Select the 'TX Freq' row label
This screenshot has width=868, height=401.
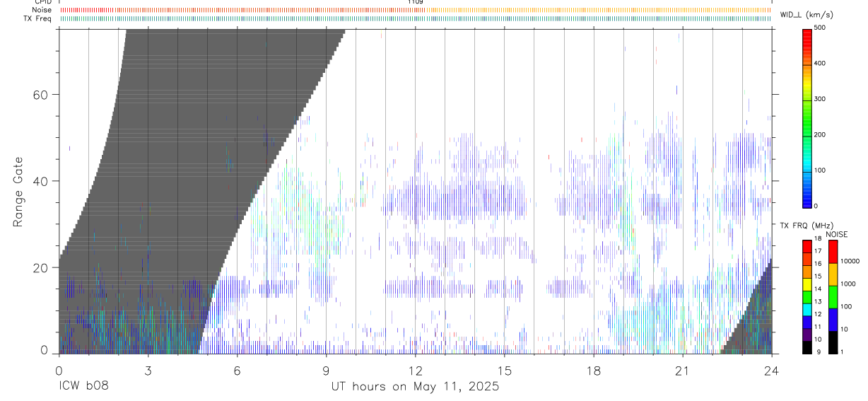coord(38,18)
